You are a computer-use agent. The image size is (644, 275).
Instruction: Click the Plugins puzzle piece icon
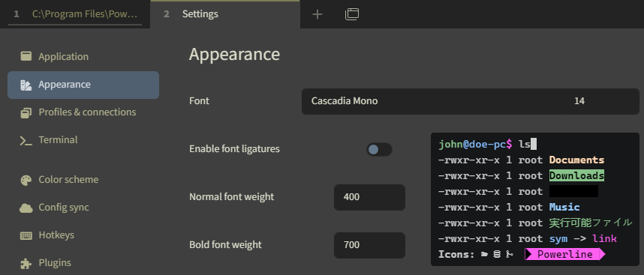[x=26, y=263]
